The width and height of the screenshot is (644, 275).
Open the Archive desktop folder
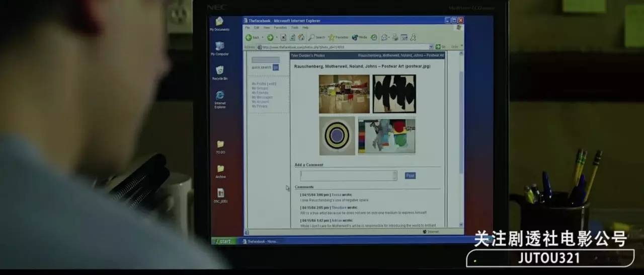pos(220,172)
